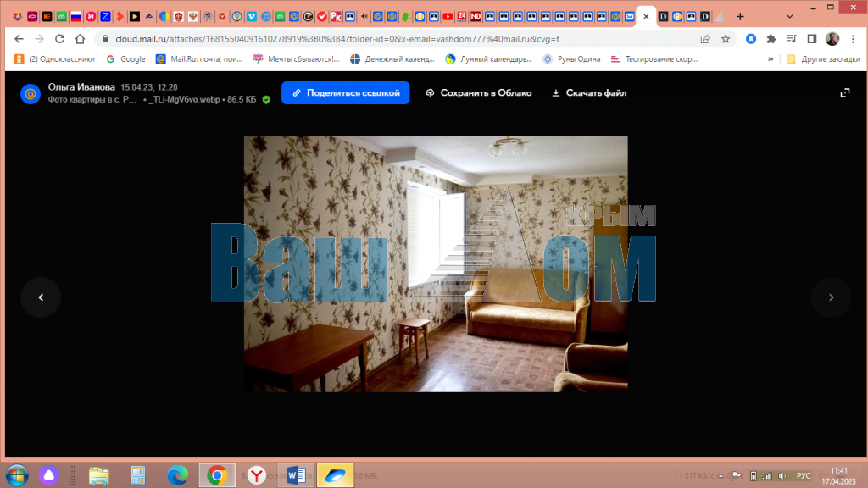Open the Лунный календарь bookmark

(489, 59)
